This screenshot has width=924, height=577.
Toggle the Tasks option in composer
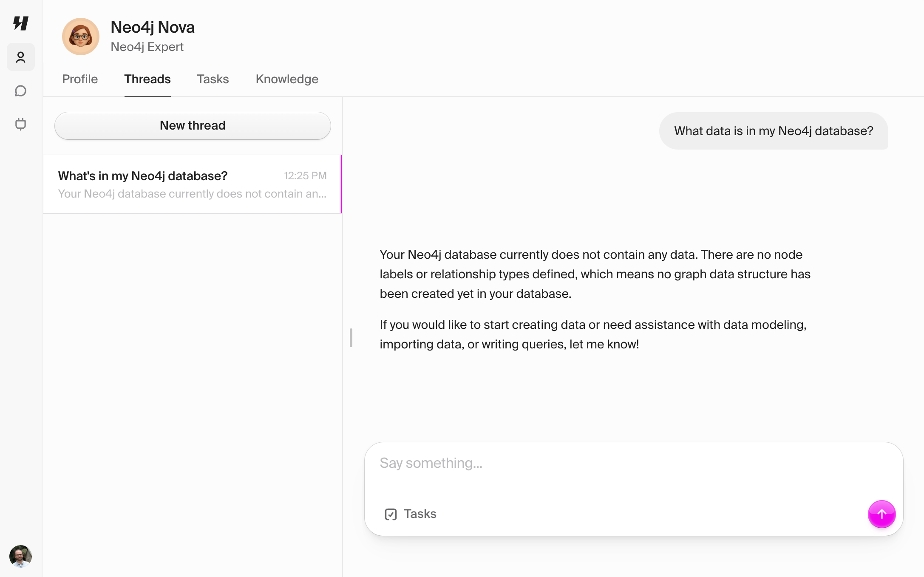[x=411, y=514]
